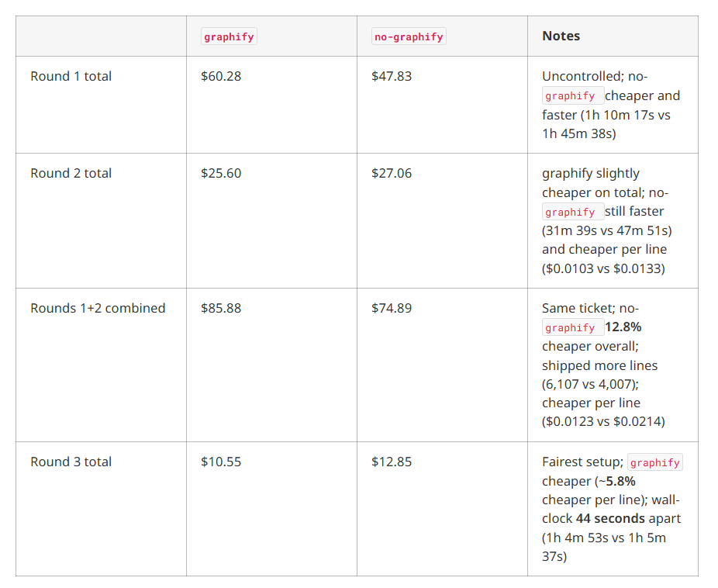Screen dimensions: 718x588
Task: Click the $85.88 combined cost
Action: pyautogui.click(x=221, y=308)
